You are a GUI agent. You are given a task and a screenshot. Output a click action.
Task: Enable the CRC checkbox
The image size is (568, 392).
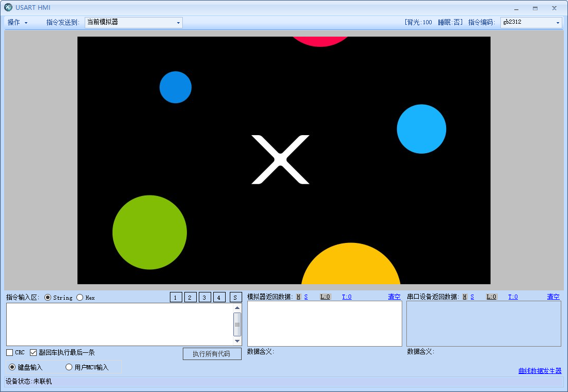[x=9, y=352]
